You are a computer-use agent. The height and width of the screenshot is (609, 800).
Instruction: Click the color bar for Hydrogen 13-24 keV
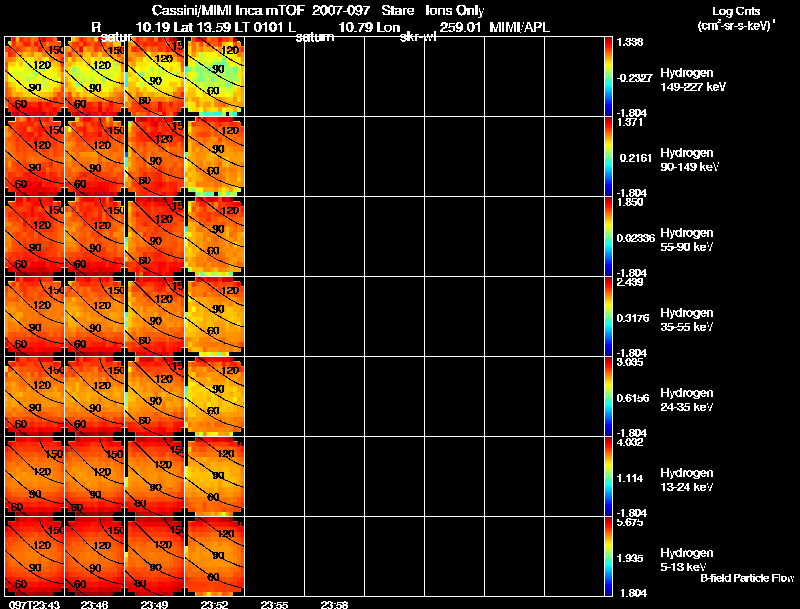pos(608,477)
